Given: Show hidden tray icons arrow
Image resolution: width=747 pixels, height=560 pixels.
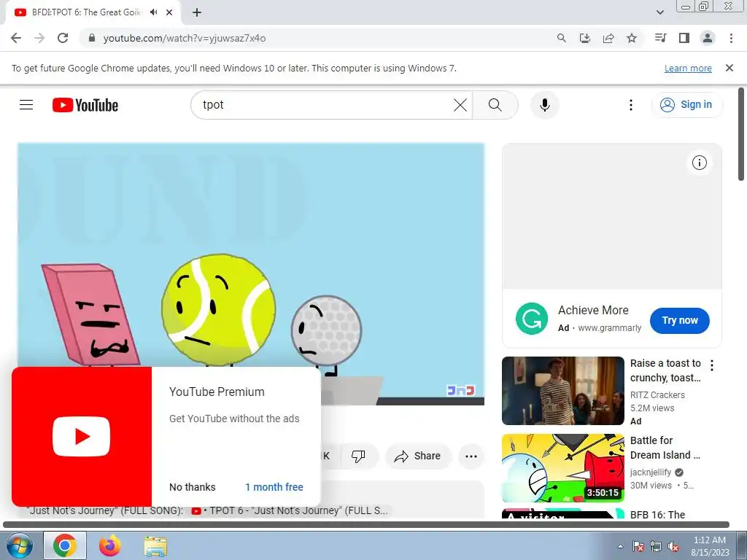Looking at the screenshot, I should (620, 546).
